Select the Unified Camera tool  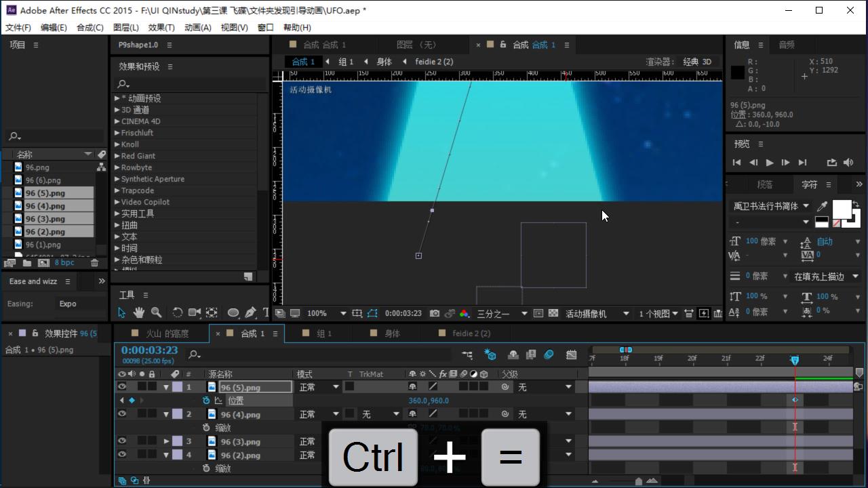[194, 312]
